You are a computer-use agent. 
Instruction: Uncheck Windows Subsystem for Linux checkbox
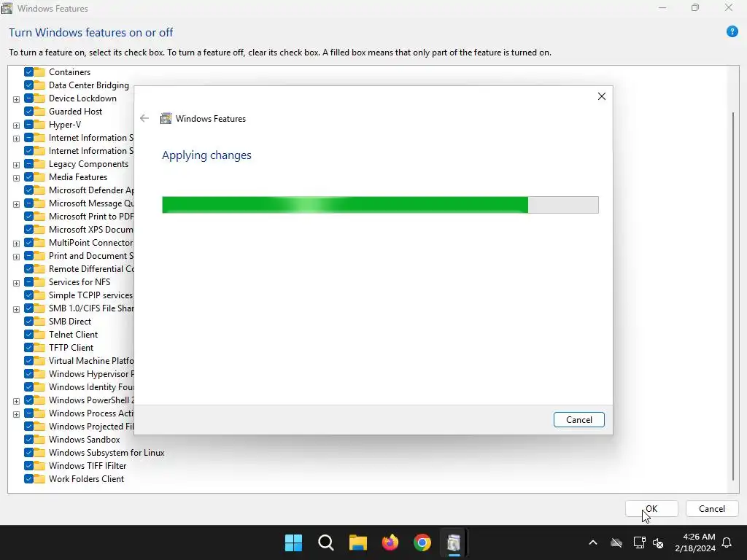(28, 452)
